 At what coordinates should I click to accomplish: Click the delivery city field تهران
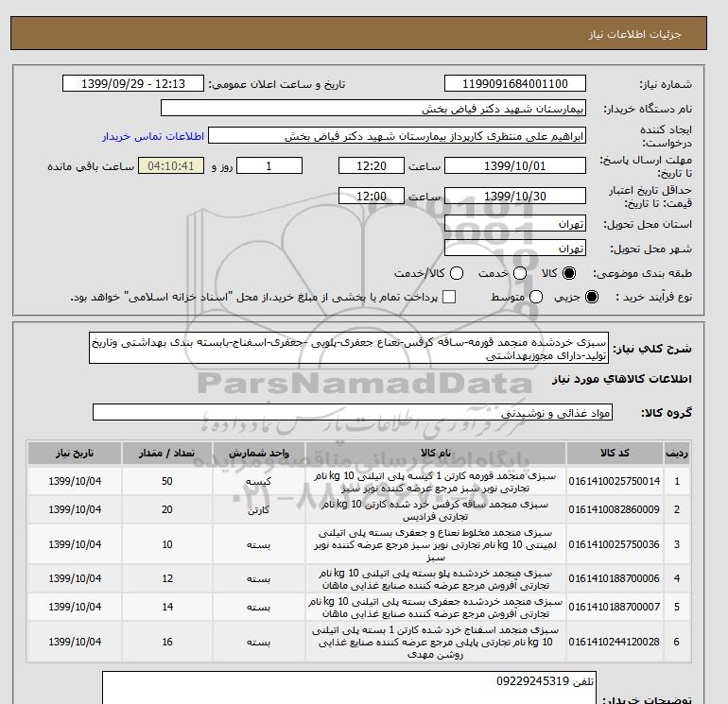click(x=515, y=249)
